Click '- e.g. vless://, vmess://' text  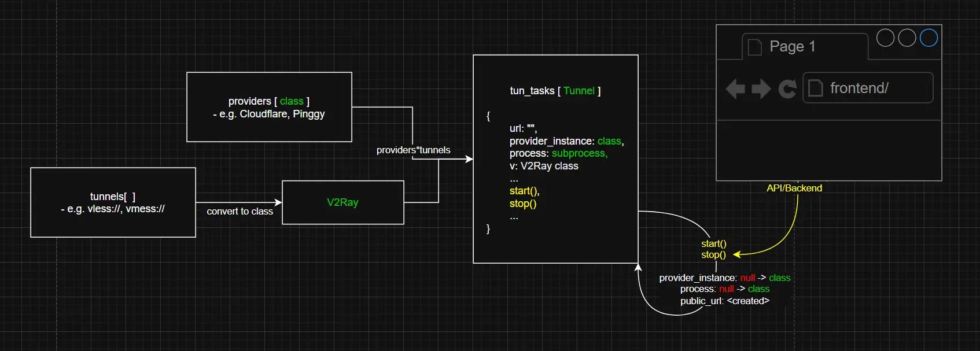click(x=113, y=209)
